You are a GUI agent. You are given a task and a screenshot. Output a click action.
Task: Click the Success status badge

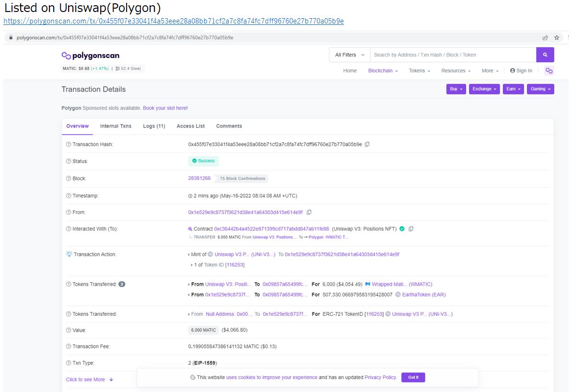point(203,161)
